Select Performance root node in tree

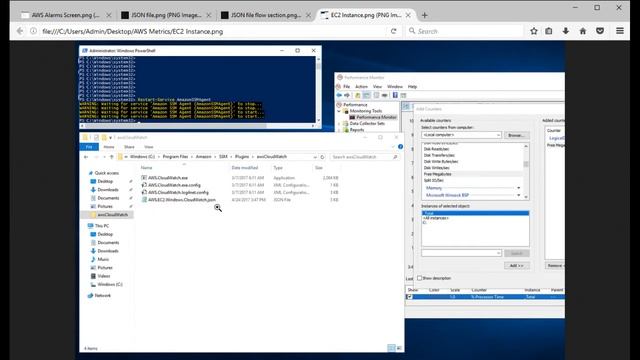pyautogui.click(x=355, y=105)
